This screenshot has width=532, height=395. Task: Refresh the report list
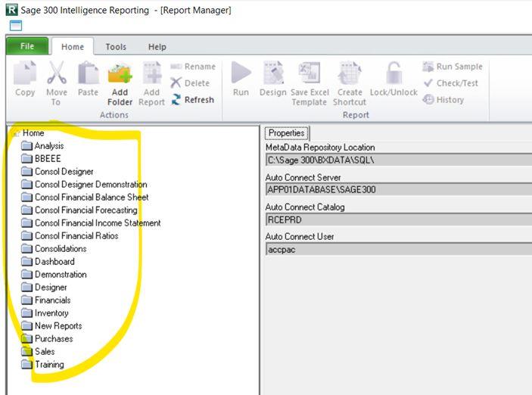(x=192, y=100)
